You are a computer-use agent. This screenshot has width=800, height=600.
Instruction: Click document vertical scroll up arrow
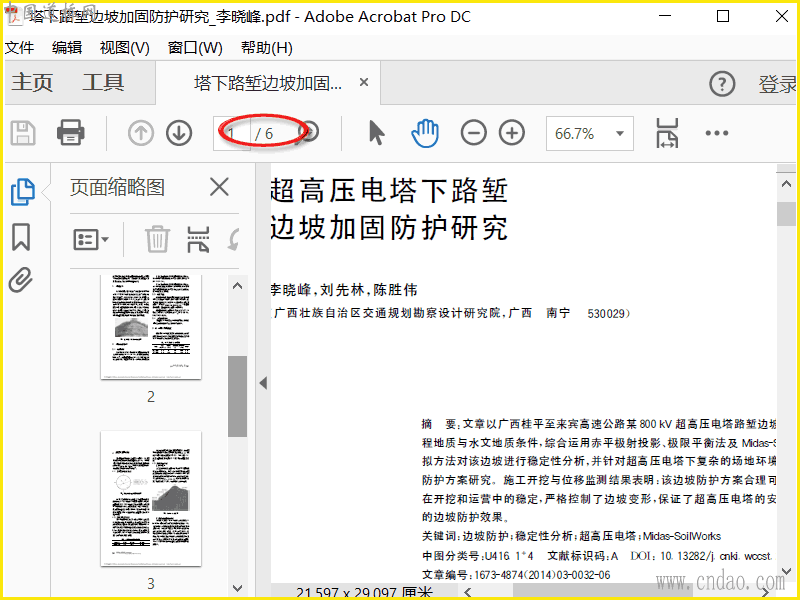(x=786, y=184)
